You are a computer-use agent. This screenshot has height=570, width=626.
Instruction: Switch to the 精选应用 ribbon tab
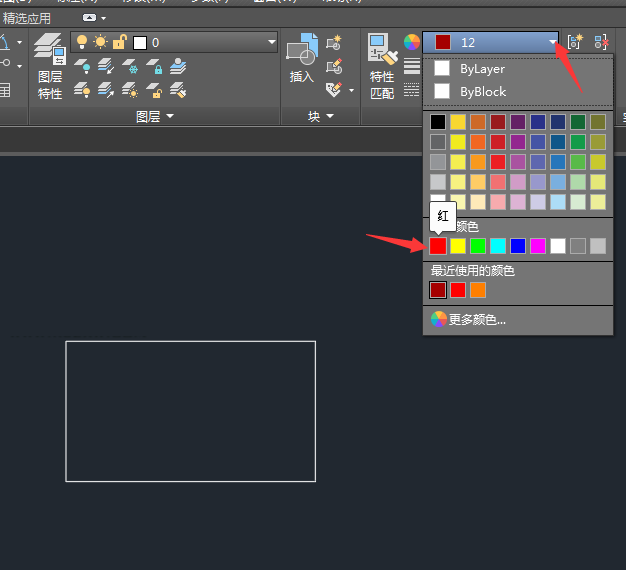(x=27, y=18)
